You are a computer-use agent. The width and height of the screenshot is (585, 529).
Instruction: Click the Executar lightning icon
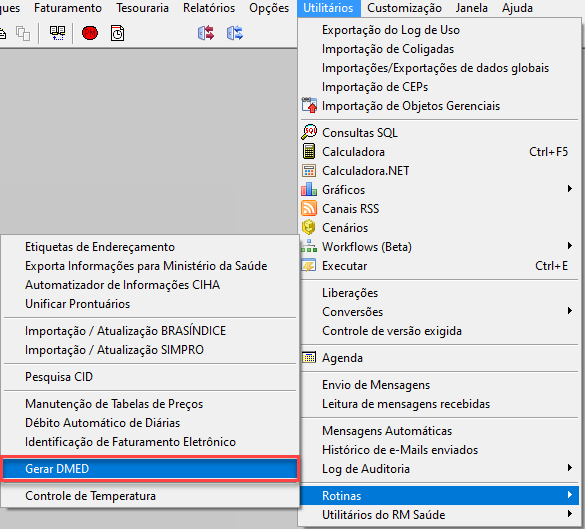(x=309, y=266)
